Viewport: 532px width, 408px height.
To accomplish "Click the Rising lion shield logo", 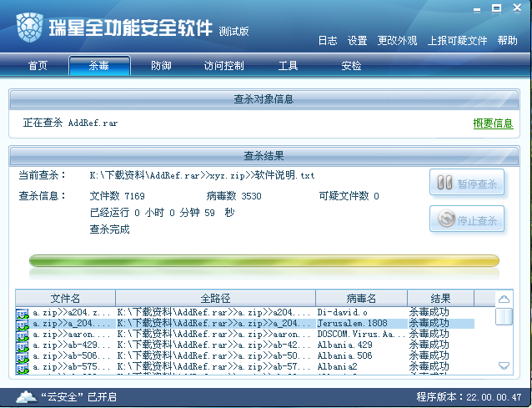I will tap(29, 28).
